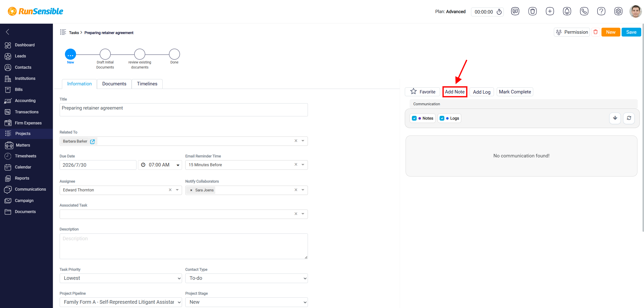Open the Task Priority dropdown
The image size is (644, 308).
pyautogui.click(x=121, y=278)
